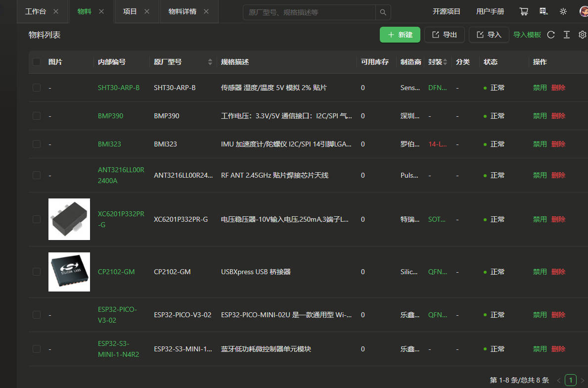
Task: Check the SHT30-ARP-B row checkbox
Action: 37,88
